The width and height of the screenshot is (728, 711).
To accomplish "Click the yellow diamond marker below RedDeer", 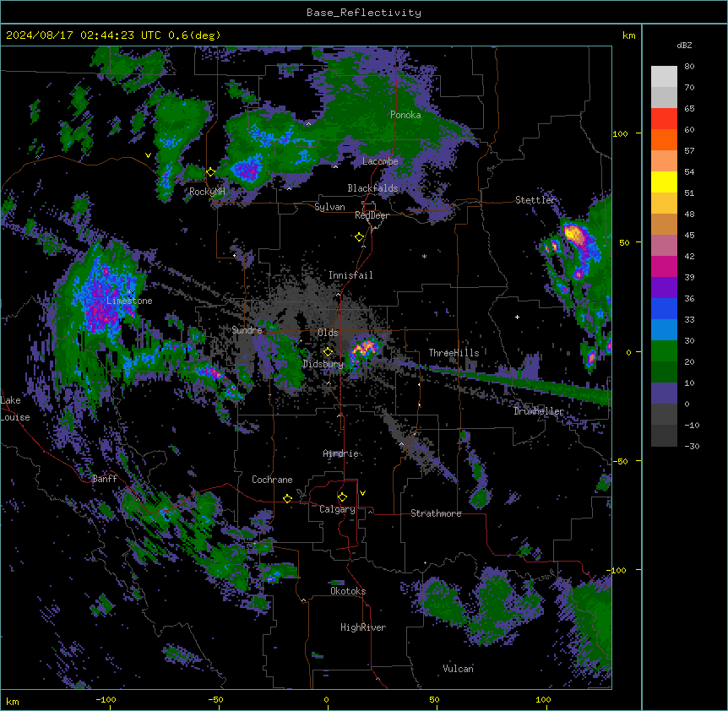I will 359,237.
